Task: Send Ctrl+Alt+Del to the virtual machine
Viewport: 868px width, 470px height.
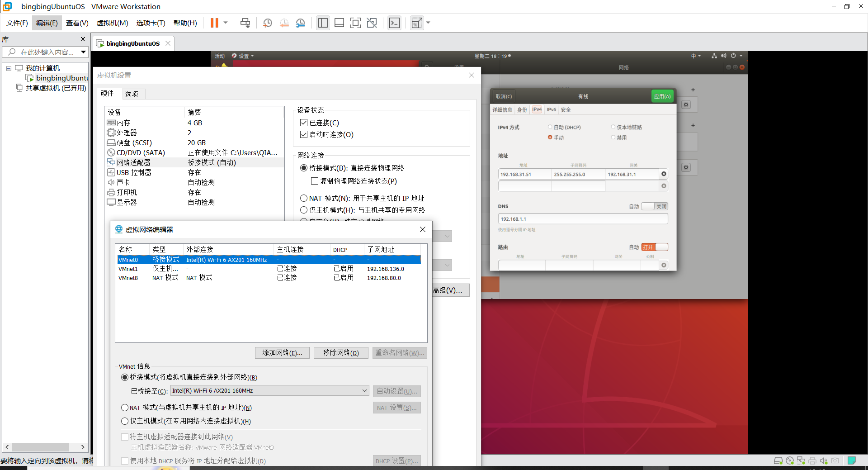Action: pyautogui.click(x=245, y=23)
